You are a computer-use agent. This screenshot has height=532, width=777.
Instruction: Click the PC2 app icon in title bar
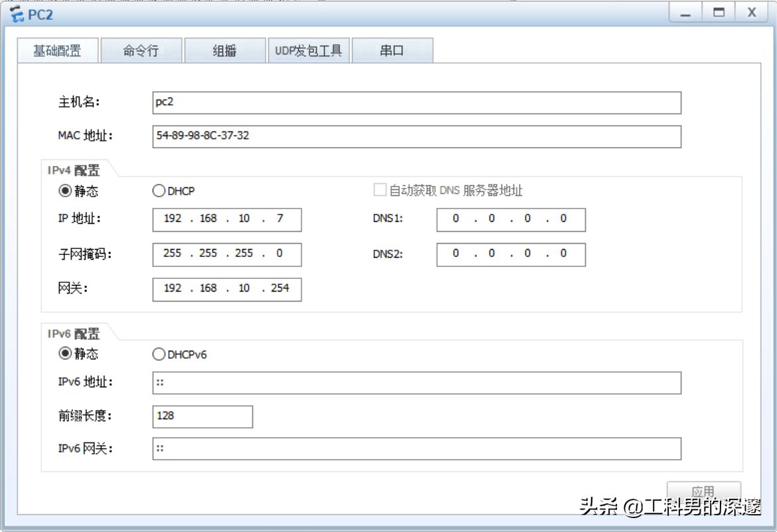pyautogui.click(x=17, y=14)
